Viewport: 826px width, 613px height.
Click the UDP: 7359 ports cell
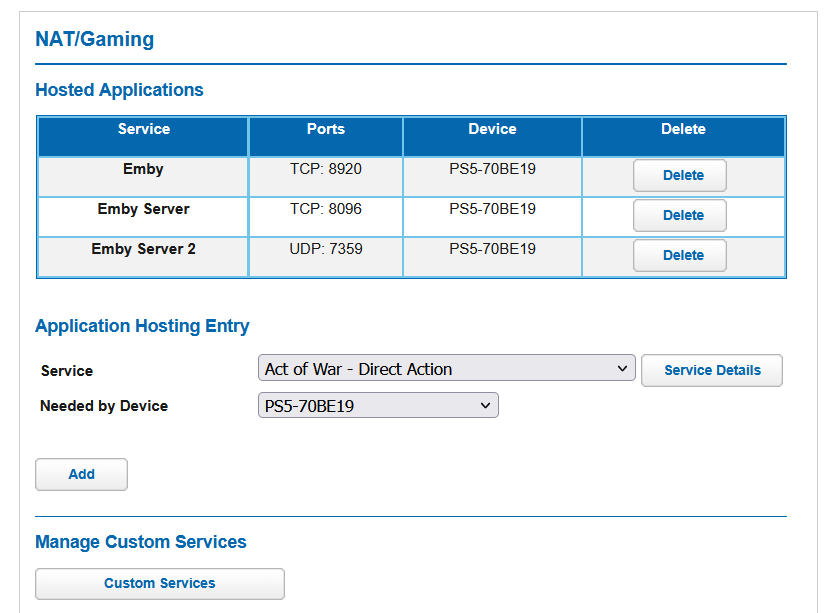pos(326,249)
